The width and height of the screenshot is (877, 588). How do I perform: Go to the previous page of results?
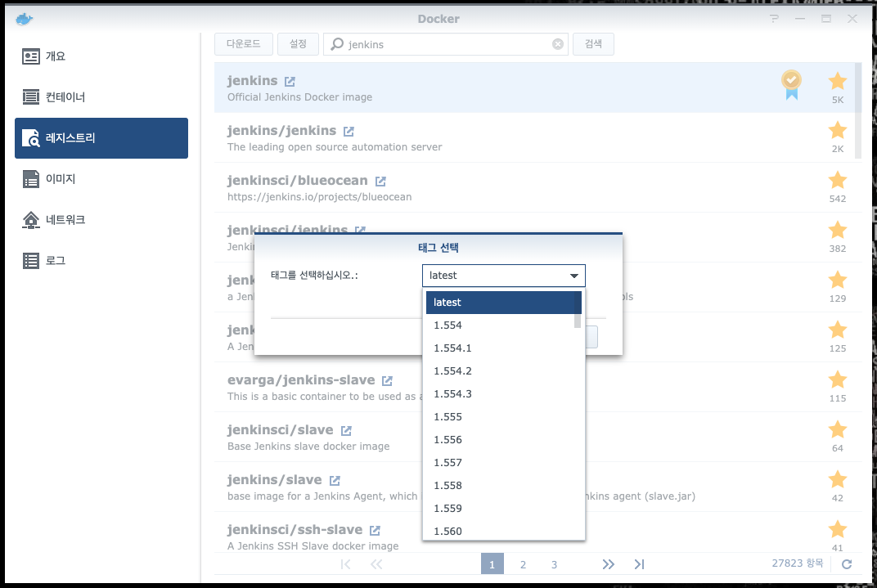click(376, 564)
